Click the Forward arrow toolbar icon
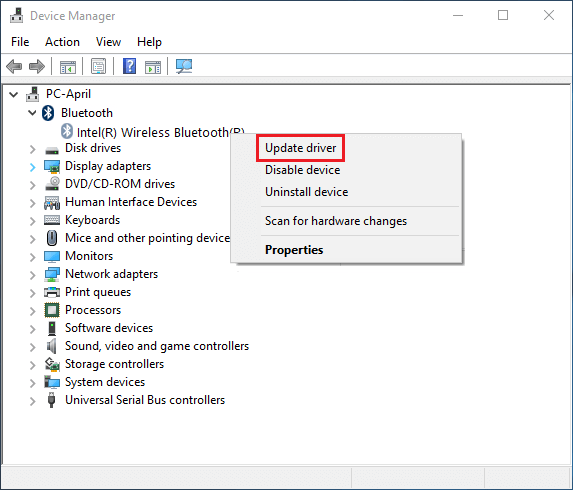The width and height of the screenshot is (573, 490). pyautogui.click(x=37, y=67)
